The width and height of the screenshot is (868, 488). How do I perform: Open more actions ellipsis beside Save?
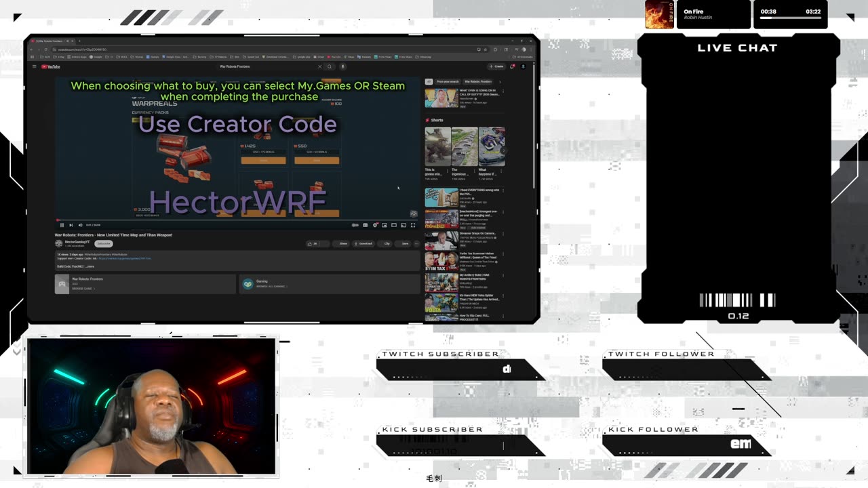pos(416,244)
